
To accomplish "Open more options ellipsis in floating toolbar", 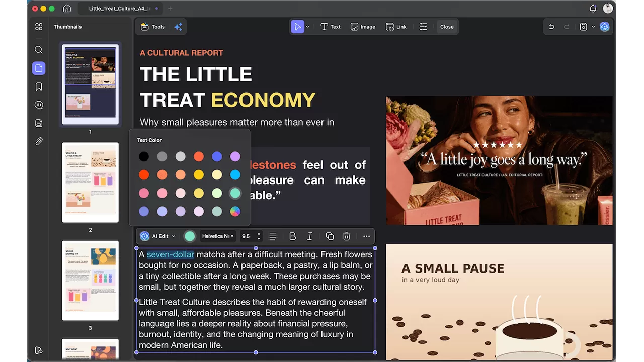I will (x=366, y=236).
